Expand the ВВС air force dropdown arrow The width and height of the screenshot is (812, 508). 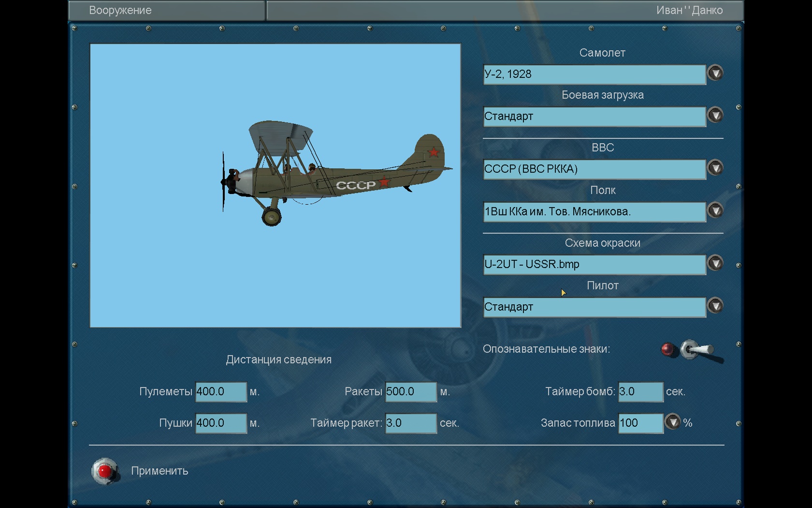(715, 168)
